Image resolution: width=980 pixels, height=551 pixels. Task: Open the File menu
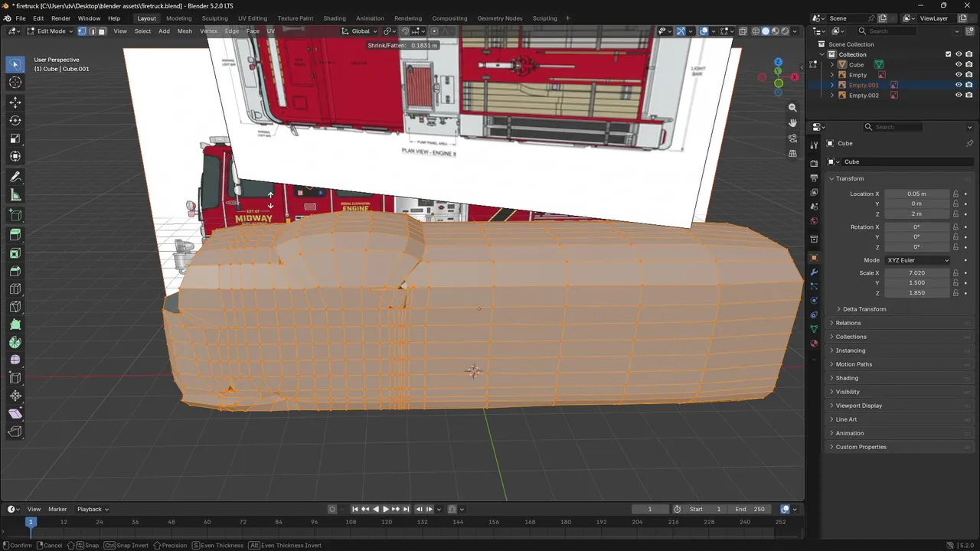pyautogui.click(x=21, y=18)
